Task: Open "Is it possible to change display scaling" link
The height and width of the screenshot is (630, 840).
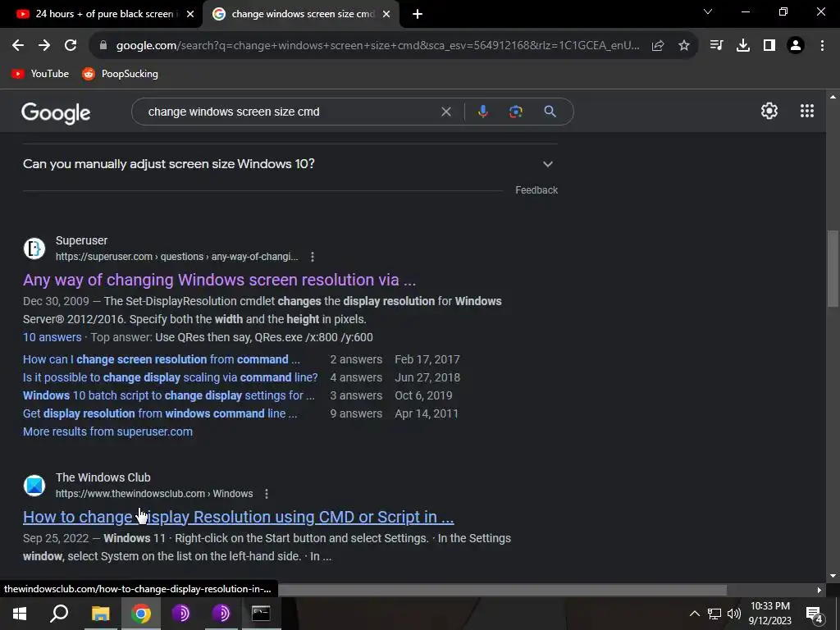Action: pyautogui.click(x=171, y=377)
